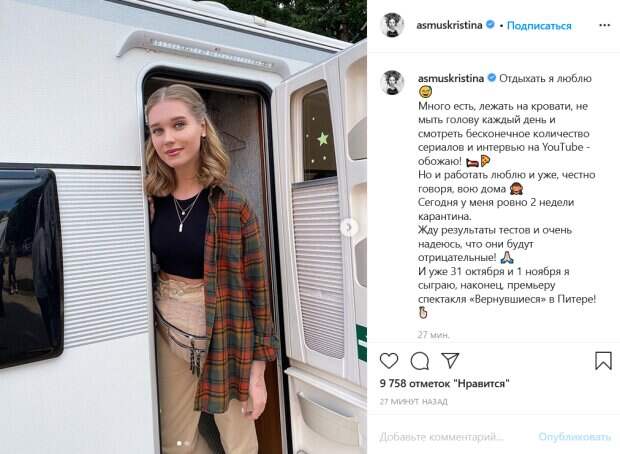Click the verified badge in the caption
620x454 pixels.
(491, 78)
